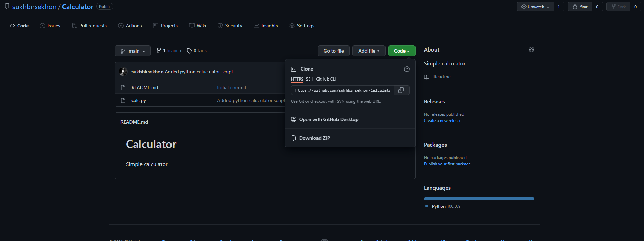
Task: Open the repository Settings tab
Action: pyautogui.click(x=302, y=26)
